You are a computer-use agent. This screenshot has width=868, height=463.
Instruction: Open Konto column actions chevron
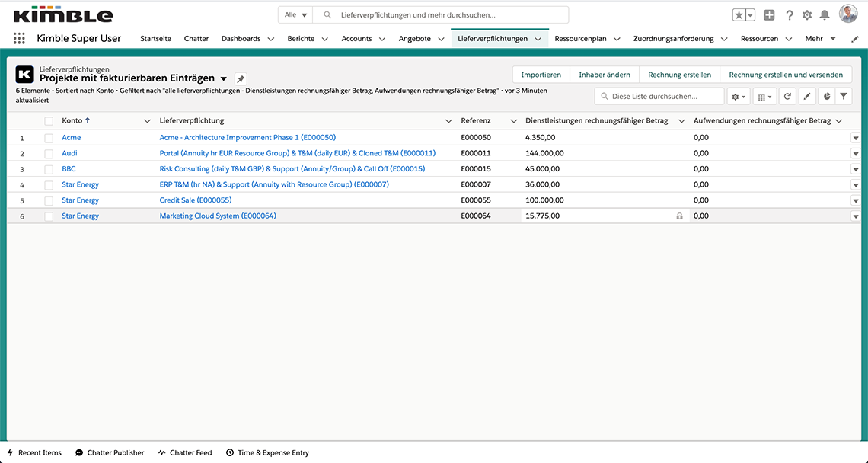tap(147, 121)
